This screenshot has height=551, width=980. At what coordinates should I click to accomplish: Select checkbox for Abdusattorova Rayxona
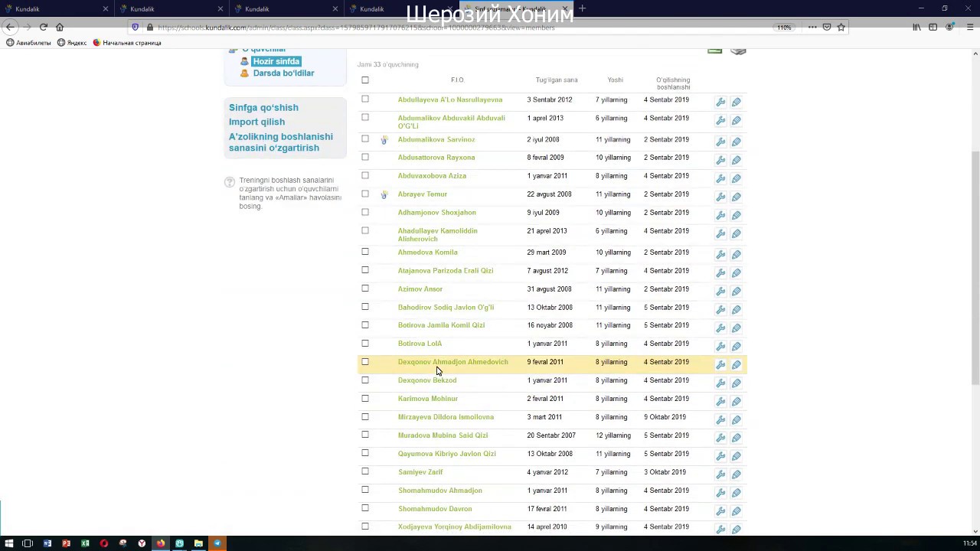[x=365, y=157]
